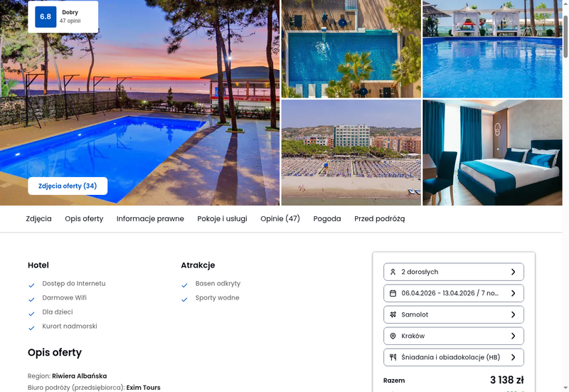Click the 47 opinii reviews link
569x392 pixels.
pyautogui.click(x=70, y=21)
